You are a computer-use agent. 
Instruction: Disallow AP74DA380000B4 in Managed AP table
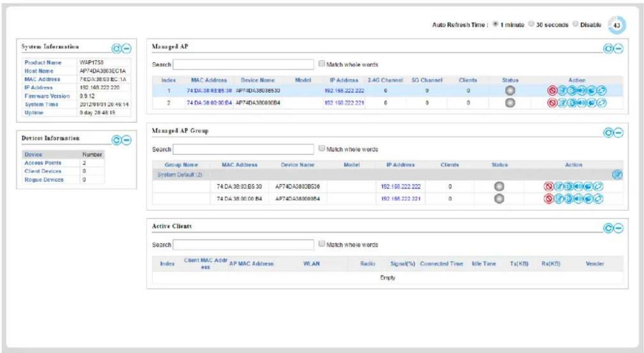(552, 102)
